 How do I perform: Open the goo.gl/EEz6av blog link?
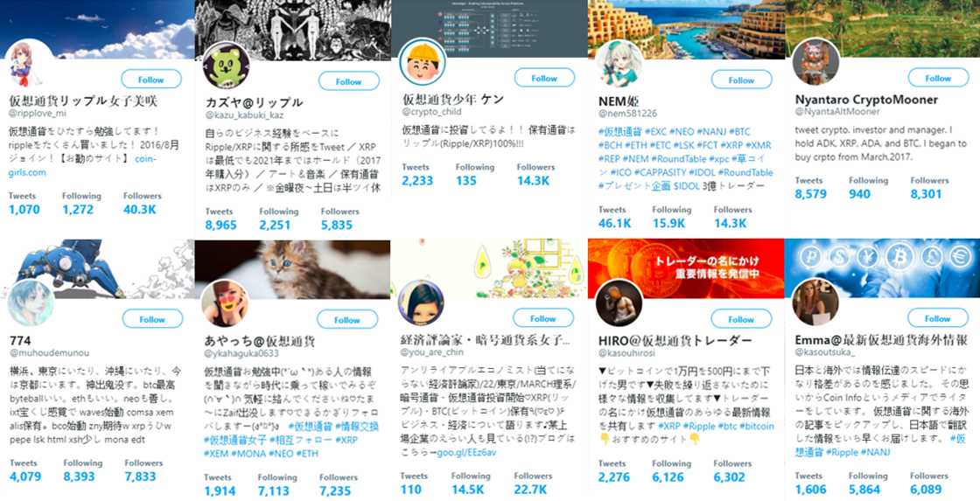coord(466,452)
